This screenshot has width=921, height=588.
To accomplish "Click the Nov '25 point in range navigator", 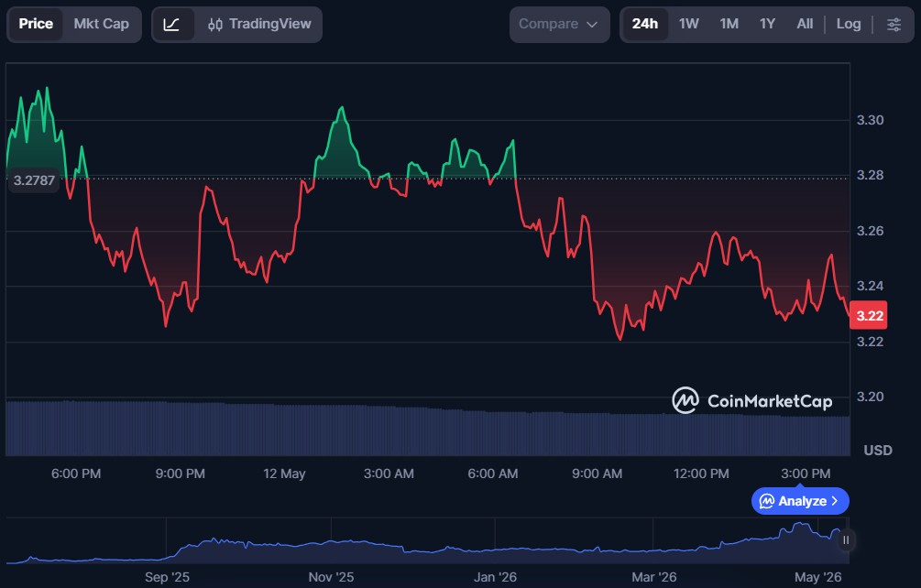I will click(x=331, y=577).
